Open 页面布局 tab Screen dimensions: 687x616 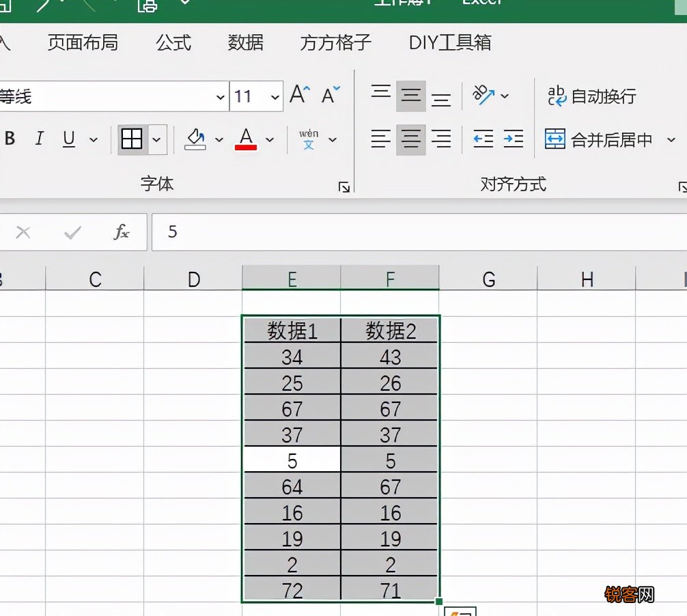(x=83, y=42)
